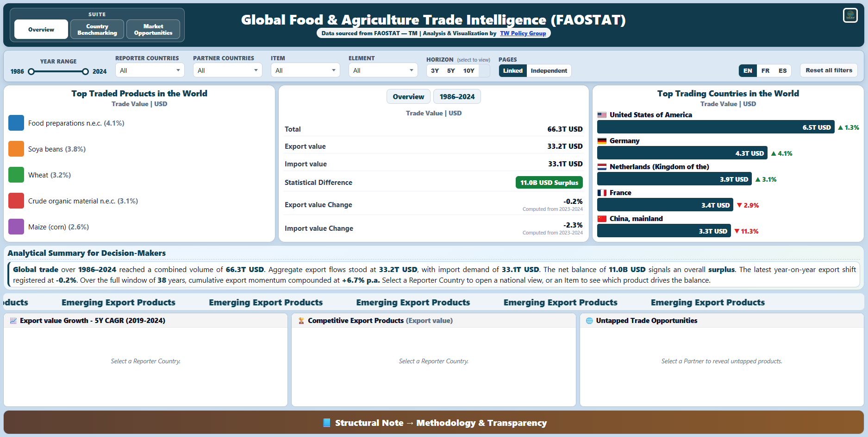
Task: Click the Germany 4.3T USD bar
Action: pos(682,153)
